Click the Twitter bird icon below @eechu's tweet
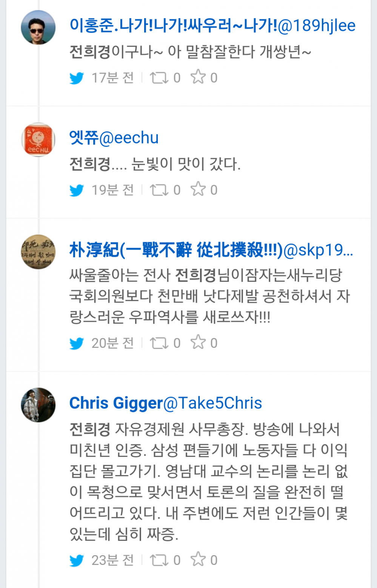This screenshot has height=588, width=377. (76, 190)
